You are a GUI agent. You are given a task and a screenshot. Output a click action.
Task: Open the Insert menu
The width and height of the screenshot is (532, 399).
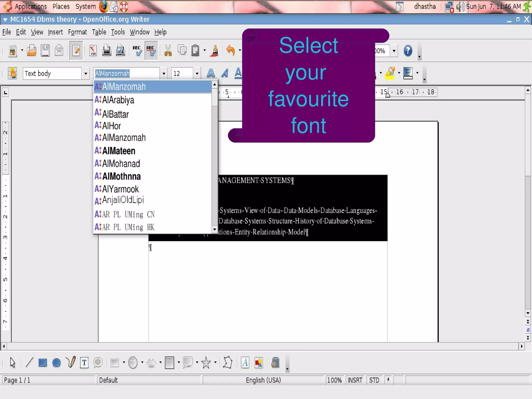[x=55, y=32]
